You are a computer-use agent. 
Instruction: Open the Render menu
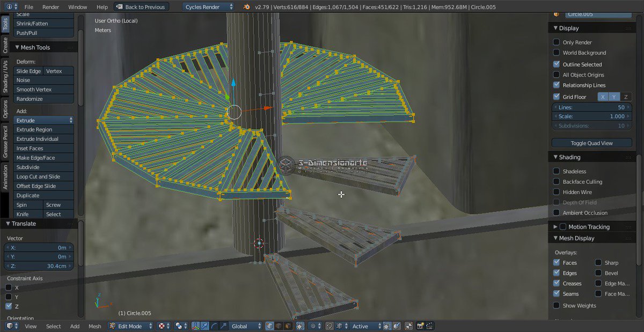pyautogui.click(x=51, y=7)
